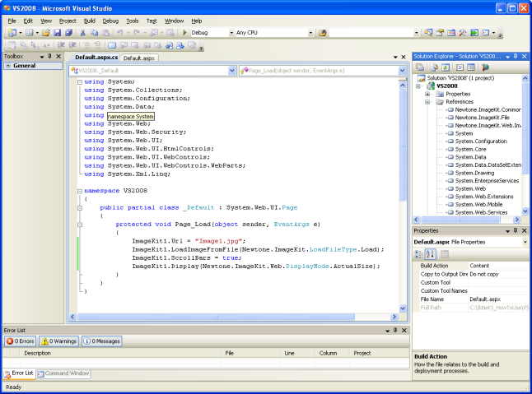
Task: Click View Code icon in Solution Explorer
Action: 460,67
